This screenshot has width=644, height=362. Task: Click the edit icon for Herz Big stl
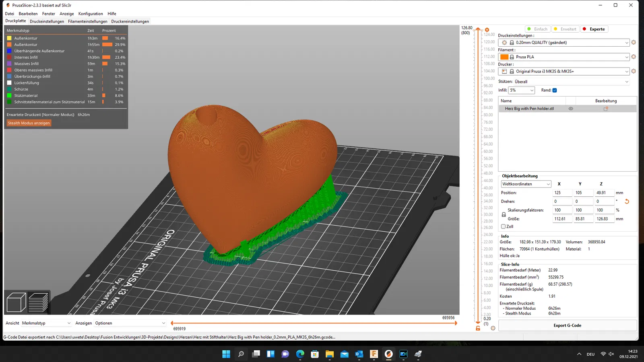606,109
